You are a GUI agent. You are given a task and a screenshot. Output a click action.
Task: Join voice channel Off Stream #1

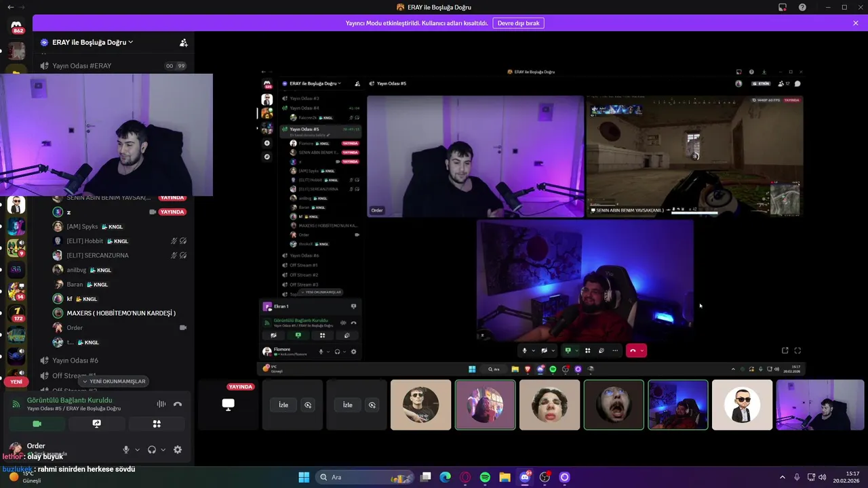click(x=112, y=375)
